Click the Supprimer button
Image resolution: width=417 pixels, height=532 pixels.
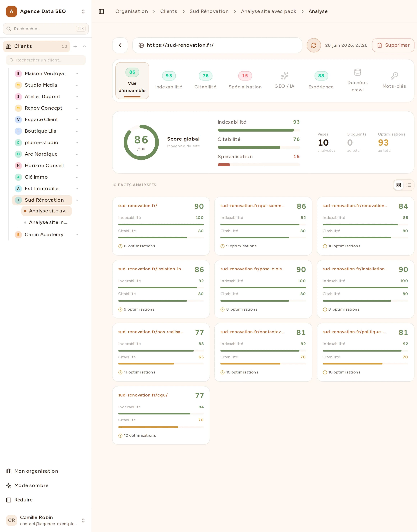pyautogui.click(x=393, y=45)
